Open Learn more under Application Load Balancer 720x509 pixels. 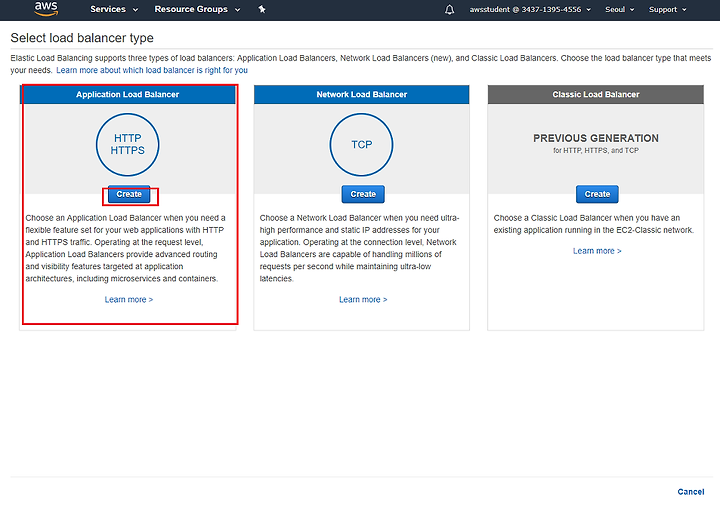point(129,300)
